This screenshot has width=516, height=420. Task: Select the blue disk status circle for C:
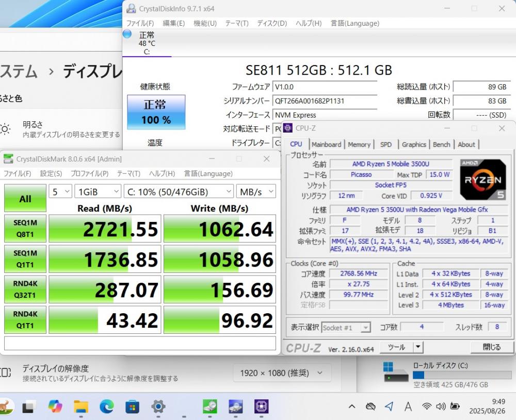coord(127,34)
